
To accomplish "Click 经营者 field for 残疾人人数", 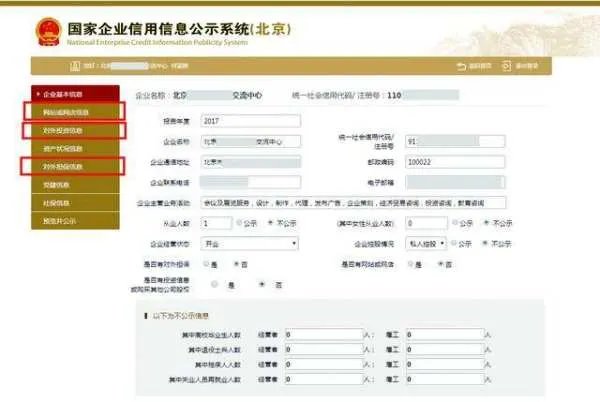I will click(324, 364).
